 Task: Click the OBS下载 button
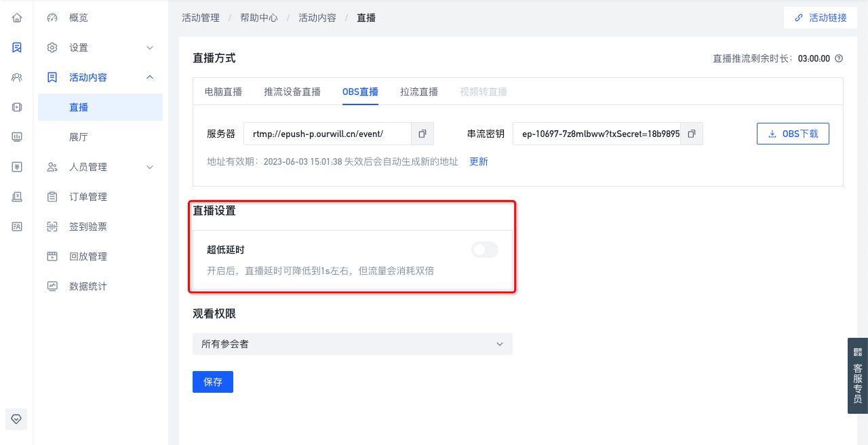click(x=793, y=134)
